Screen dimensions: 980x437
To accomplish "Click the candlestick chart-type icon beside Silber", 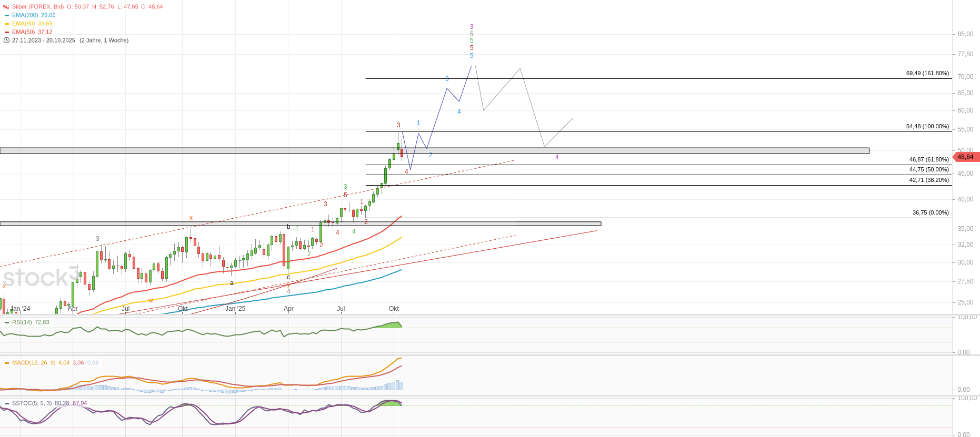I will [x=6, y=7].
